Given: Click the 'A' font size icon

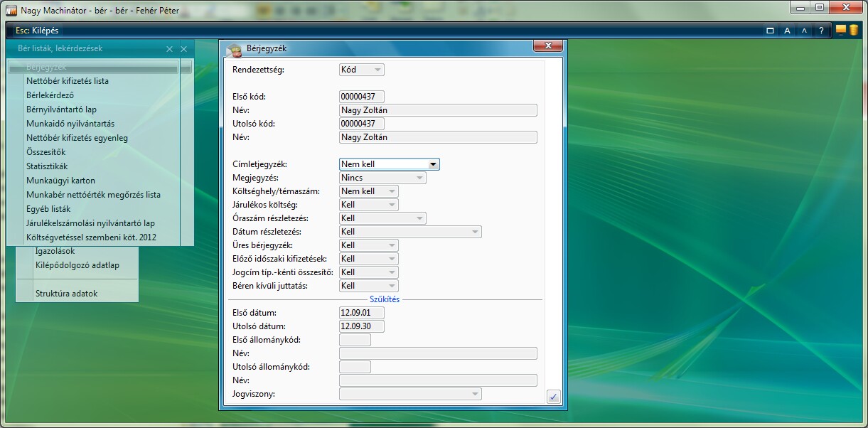Looking at the screenshot, I should (x=787, y=31).
